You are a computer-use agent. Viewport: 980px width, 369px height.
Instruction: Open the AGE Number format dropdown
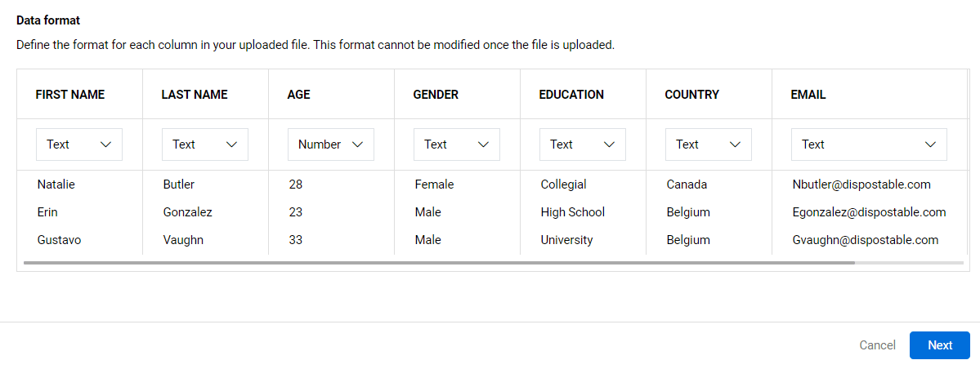coord(331,144)
